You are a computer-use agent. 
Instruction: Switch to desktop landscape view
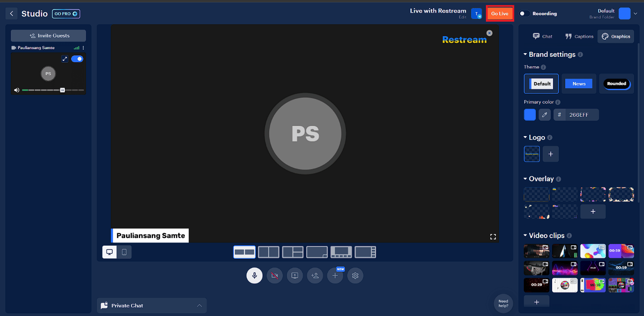click(110, 252)
